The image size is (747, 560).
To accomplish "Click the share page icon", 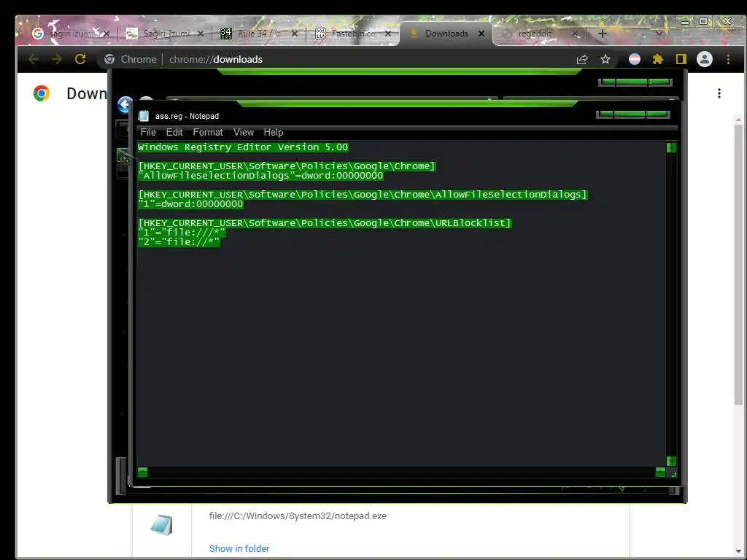I will click(x=582, y=59).
